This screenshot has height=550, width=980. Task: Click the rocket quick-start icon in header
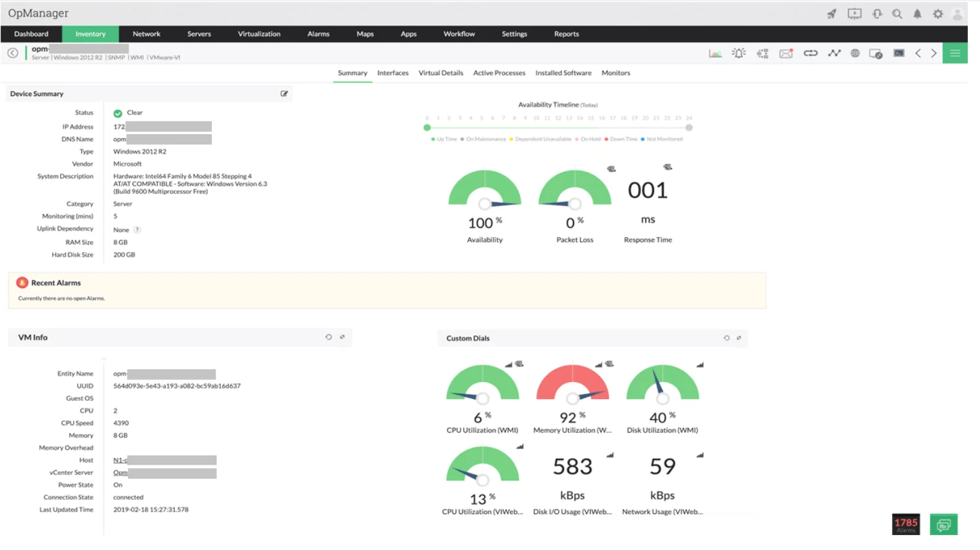[832, 14]
